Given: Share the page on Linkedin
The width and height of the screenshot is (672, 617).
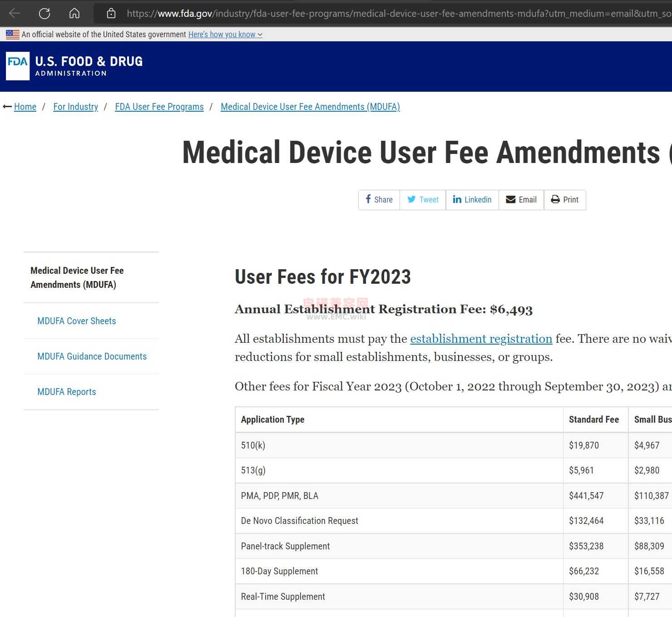Looking at the screenshot, I should [x=472, y=200].
